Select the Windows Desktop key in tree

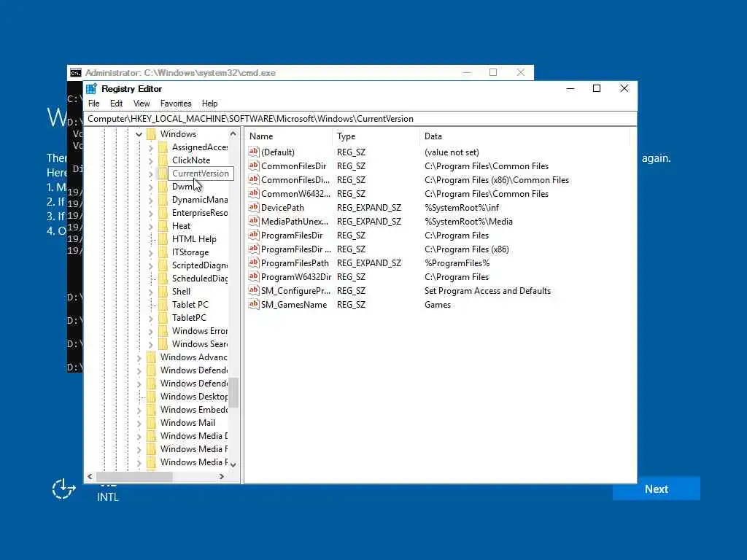point(194,397)
